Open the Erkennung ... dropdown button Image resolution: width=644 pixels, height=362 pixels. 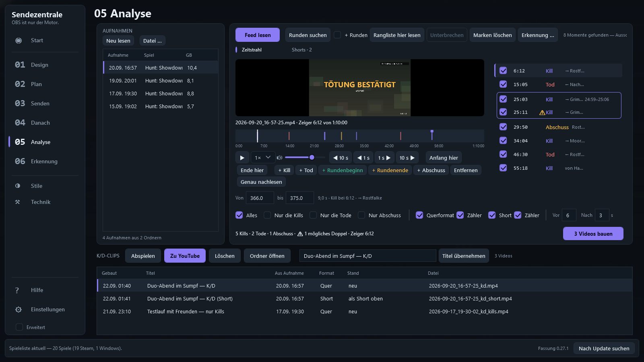click(x=538, y=35)
